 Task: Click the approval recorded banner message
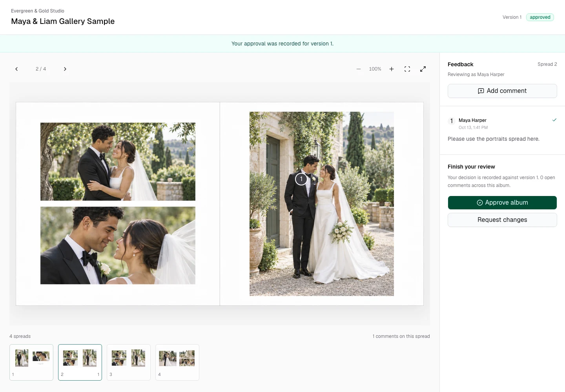coord(282,44)
